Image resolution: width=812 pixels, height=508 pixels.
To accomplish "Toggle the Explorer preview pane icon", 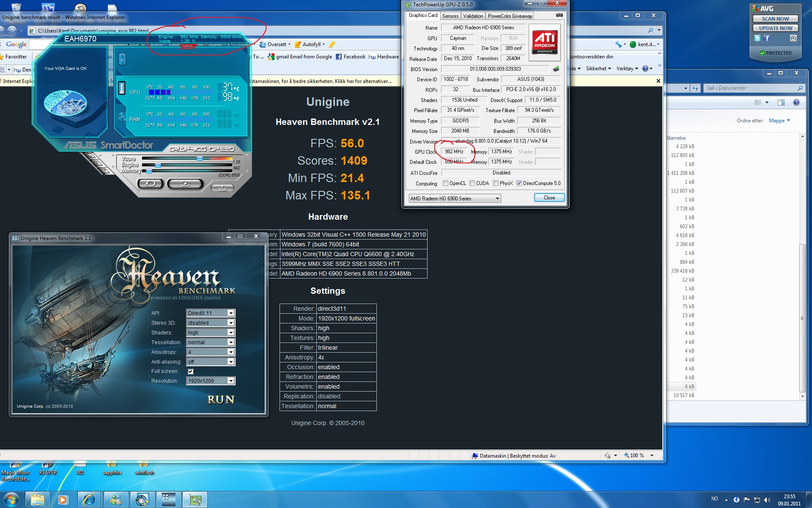I will (x=781, y=102).
